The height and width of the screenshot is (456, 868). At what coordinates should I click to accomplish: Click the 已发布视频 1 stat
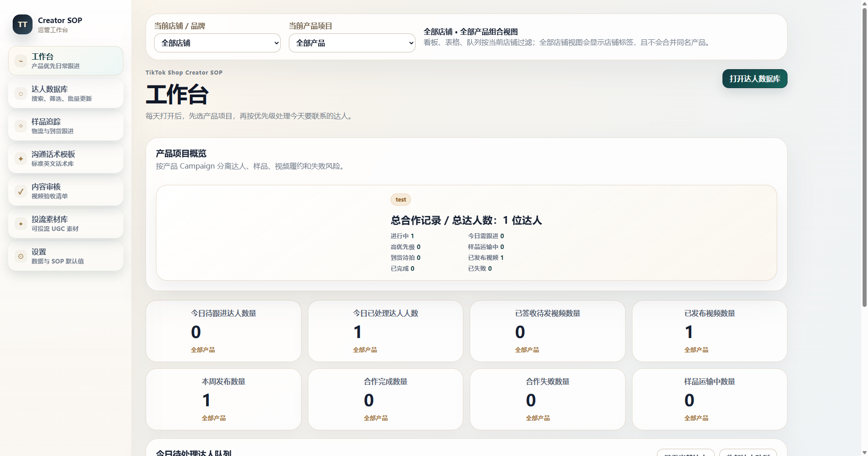(486, 258)
